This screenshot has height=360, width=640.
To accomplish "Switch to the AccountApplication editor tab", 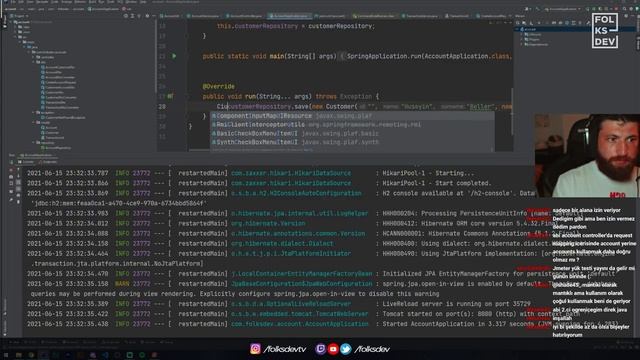I will tap(289, 16).
